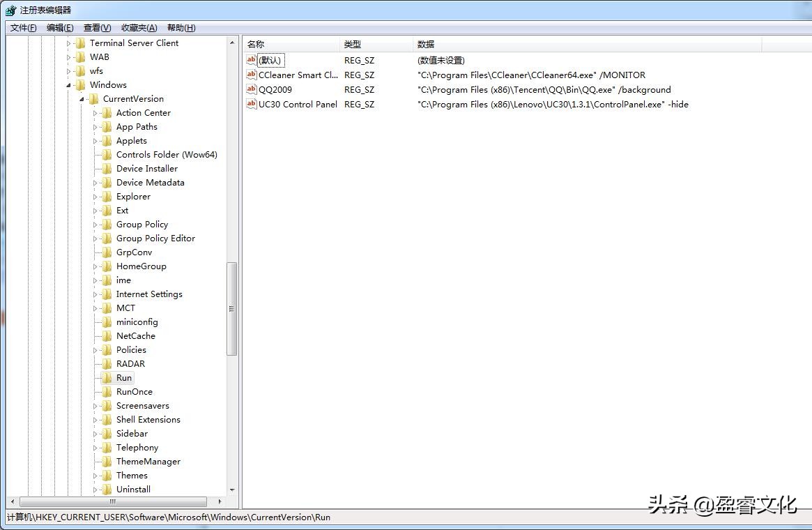Click the horizontal scrollbar below the tree
812x530 pixels.
[112, 501]
